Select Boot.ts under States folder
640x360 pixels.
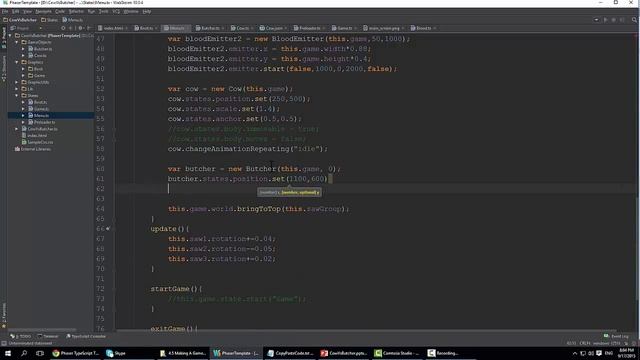(40, 102)
